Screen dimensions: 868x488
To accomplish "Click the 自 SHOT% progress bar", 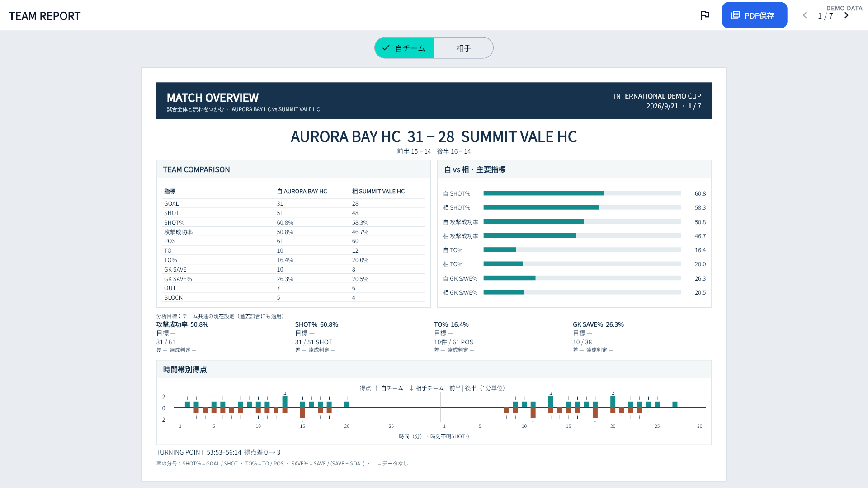I will click(x=582, y=193).
